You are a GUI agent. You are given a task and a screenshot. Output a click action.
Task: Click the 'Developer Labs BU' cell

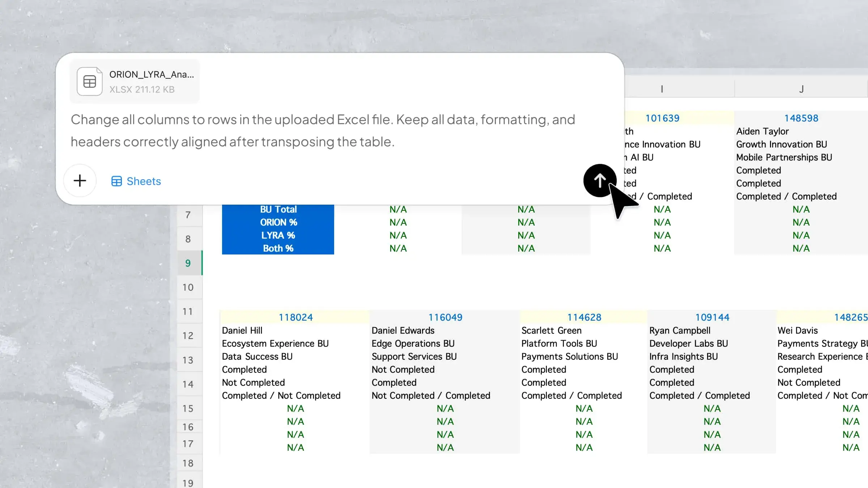pos(689,343)
